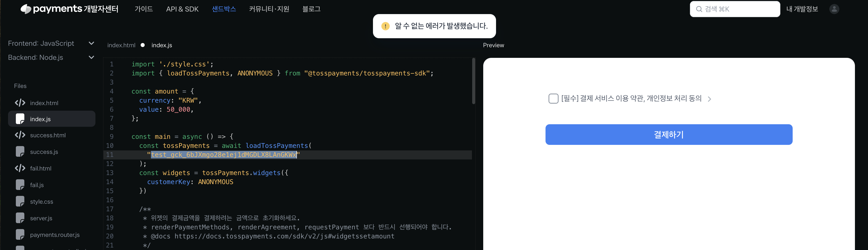Switch to the index.html editor tab
Screen dimensions: 868x250
click(x=121, y=45)
